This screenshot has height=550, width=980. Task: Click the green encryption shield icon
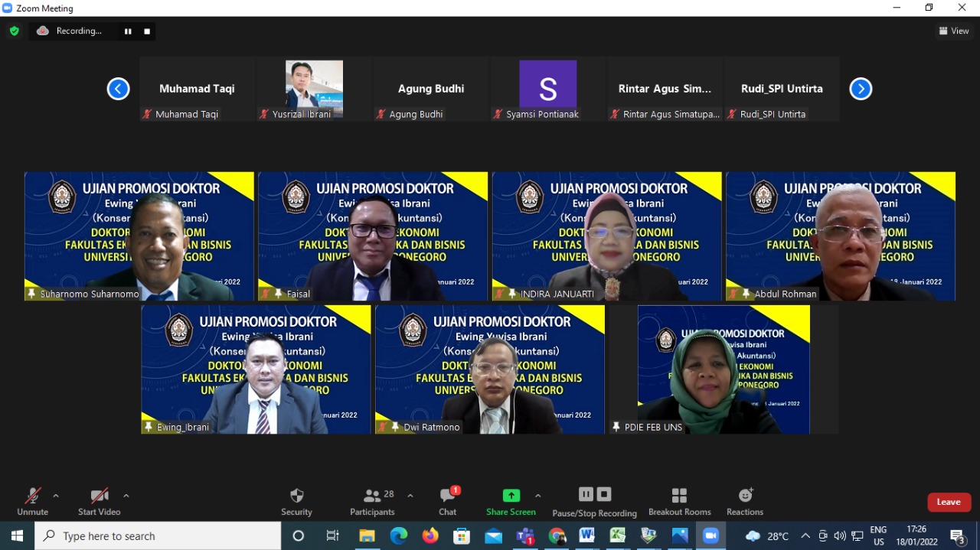pyautogui.click(x=14, y=31)
